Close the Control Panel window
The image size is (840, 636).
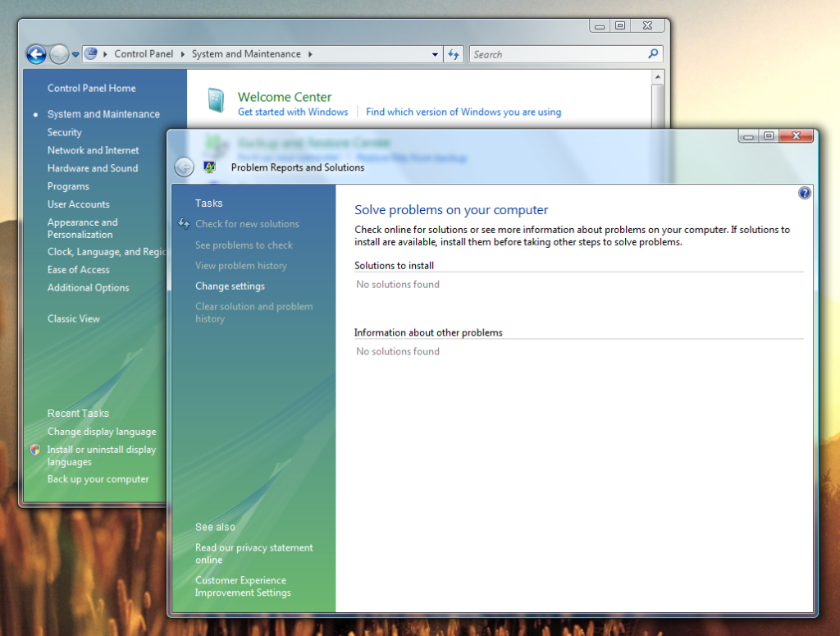(647, 25)
